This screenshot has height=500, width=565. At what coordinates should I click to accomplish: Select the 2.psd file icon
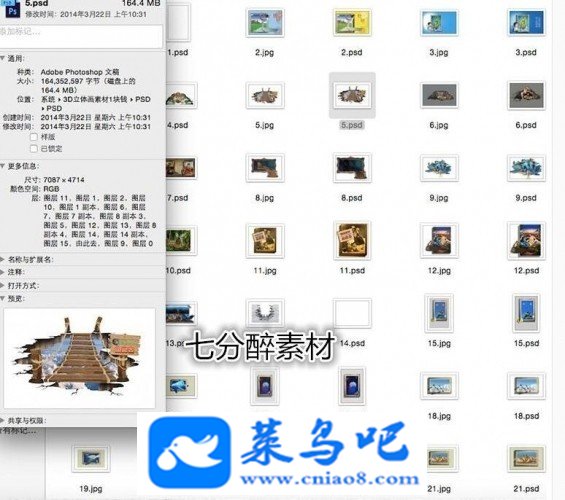[352, 23]
